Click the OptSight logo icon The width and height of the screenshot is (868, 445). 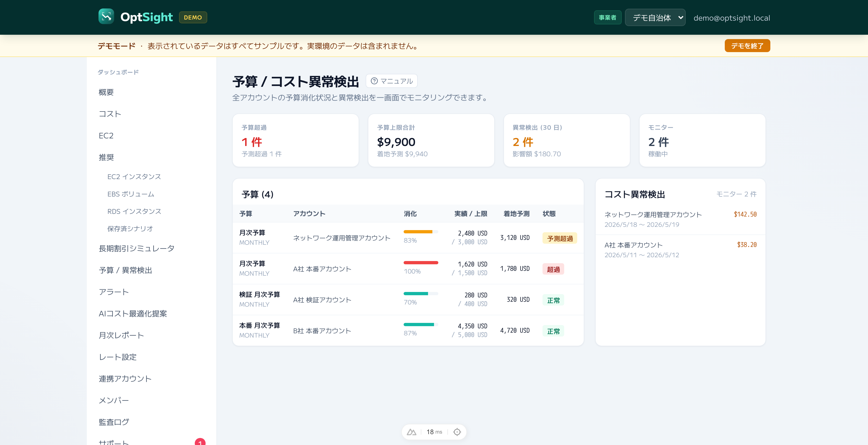(x=106, y=17)
